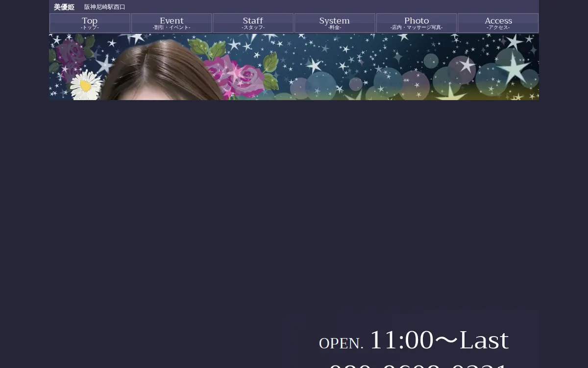Click the Access navigation button
Image resolution: width=588 pixels, height=368 pixels.
tap(498, 23)
